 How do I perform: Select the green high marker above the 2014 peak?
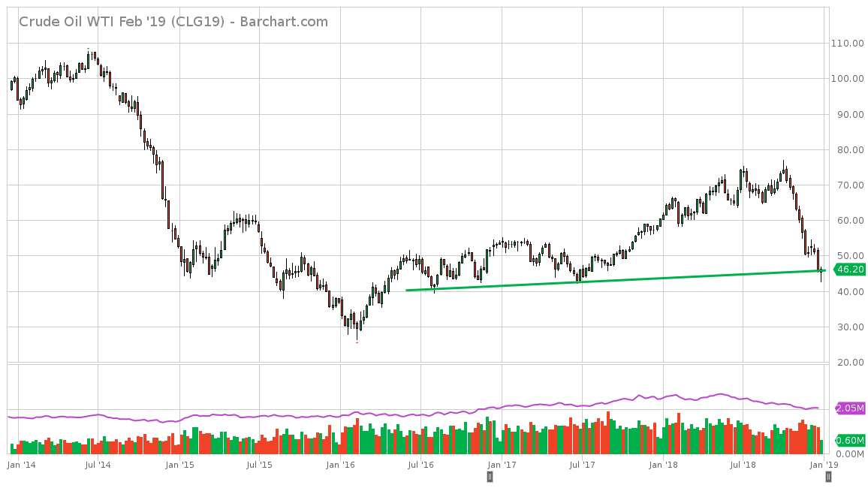(x=89, y=49)
